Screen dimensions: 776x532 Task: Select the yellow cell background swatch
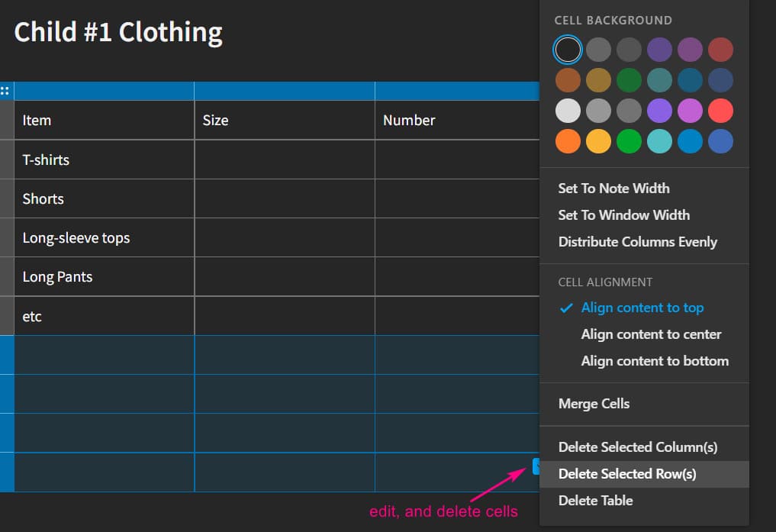click(x=598, y=141)
